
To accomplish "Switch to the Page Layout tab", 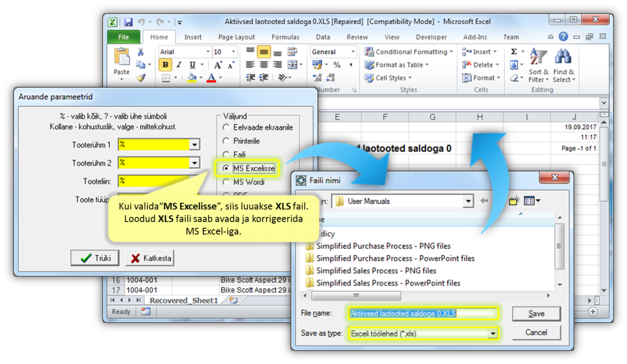I will click(236, 37).
